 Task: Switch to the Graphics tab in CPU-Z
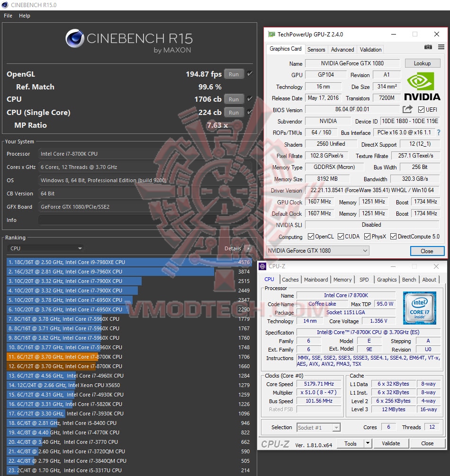[x=387, y=280]
